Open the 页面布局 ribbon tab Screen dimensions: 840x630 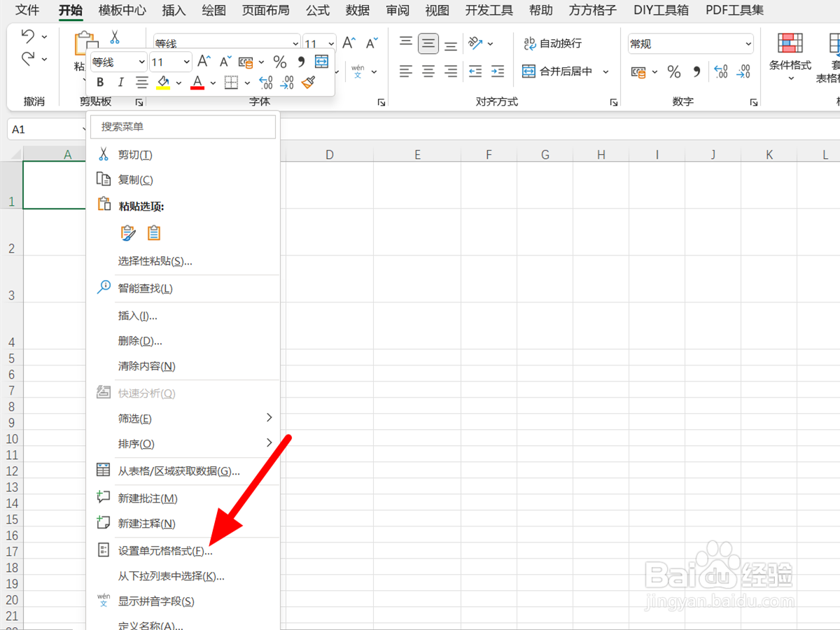coord(265,10)
